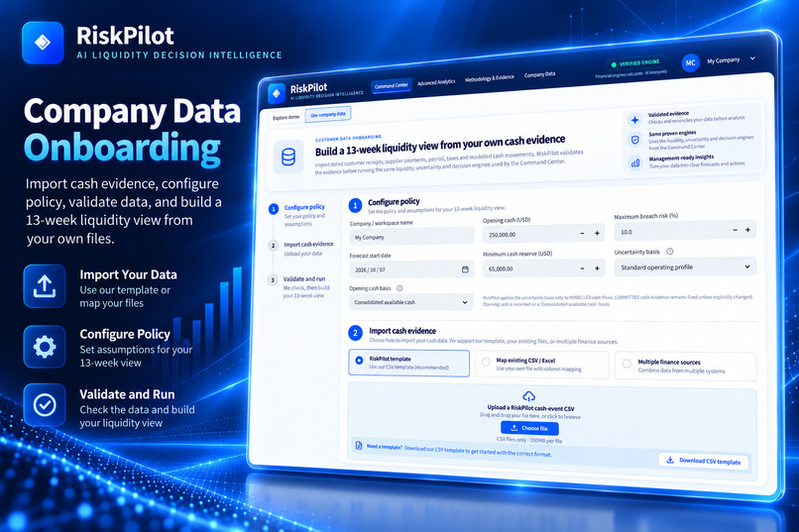Increase Opening cash with plus button
The image size is (799, 532).
point(597,233)
